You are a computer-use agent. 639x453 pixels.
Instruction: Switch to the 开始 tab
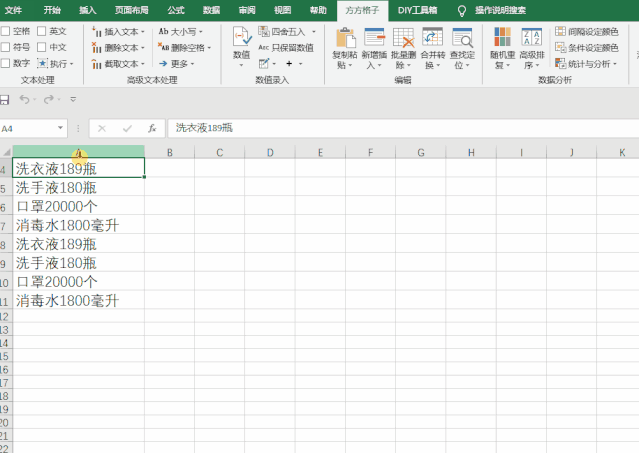click(x=52, y=10)
